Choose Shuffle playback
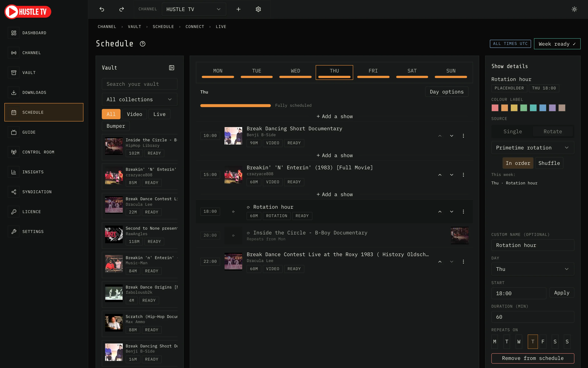Screen dimensions: 588x368 (549, 163)
